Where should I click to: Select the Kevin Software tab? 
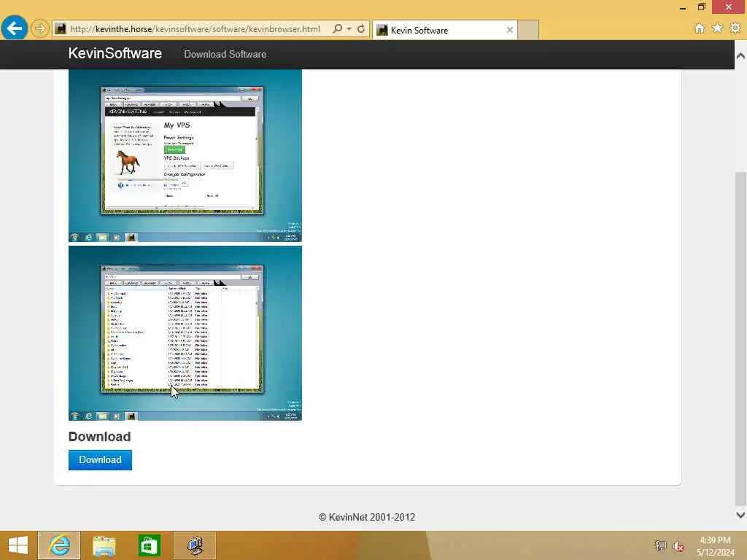(444, 30)
